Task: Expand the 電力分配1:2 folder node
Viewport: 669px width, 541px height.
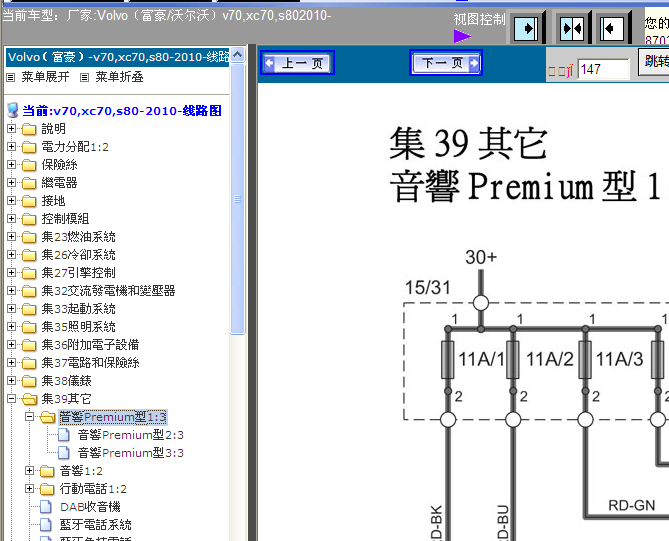Action: [x=12, y=146]
